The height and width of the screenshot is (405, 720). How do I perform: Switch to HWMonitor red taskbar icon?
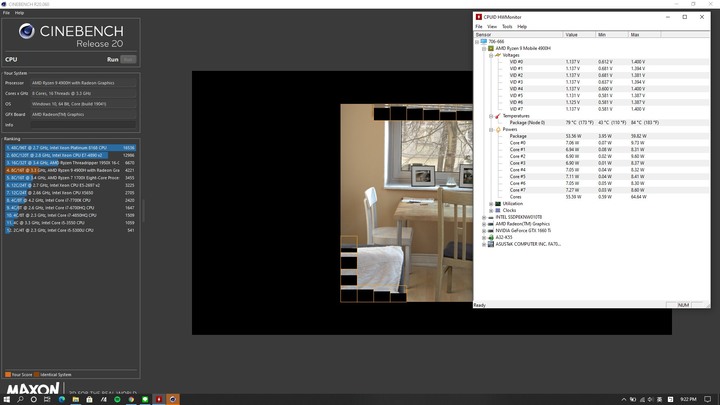point(159,399)
